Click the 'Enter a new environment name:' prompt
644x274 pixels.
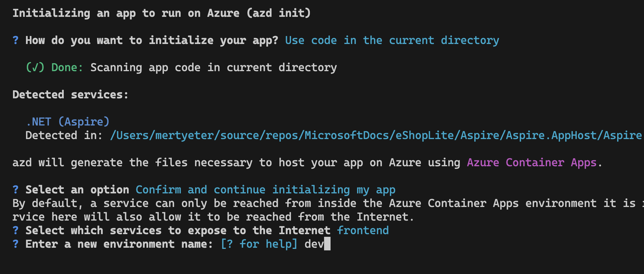(x=119, y=244)
